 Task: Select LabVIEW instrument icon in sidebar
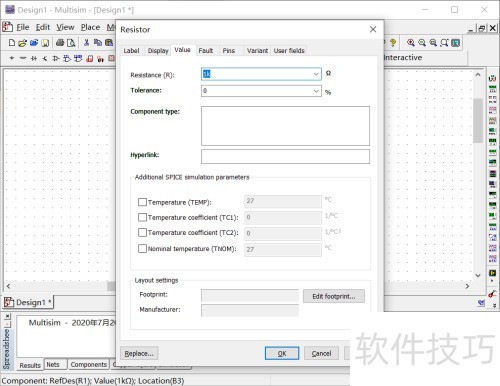(492, 273)
